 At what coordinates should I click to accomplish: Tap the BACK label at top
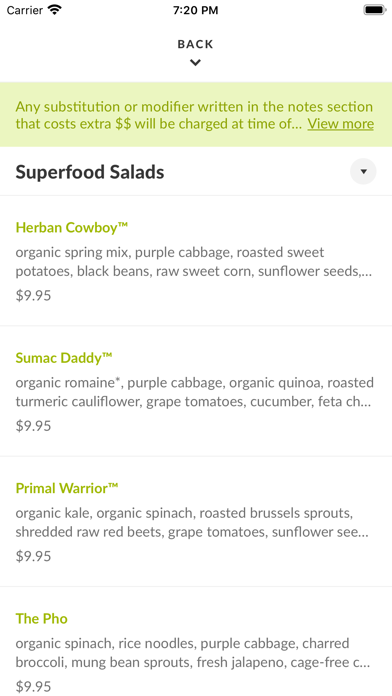(195, 44)
